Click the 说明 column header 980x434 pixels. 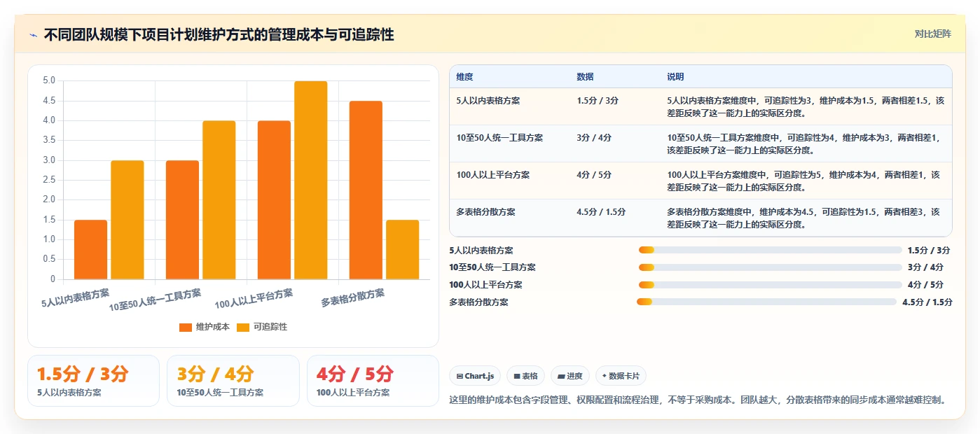click(x=675, y=77)
